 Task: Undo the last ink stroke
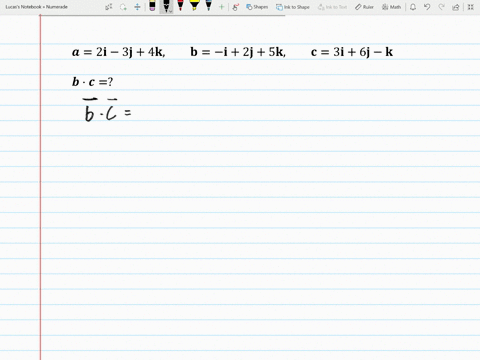[427, 7]
